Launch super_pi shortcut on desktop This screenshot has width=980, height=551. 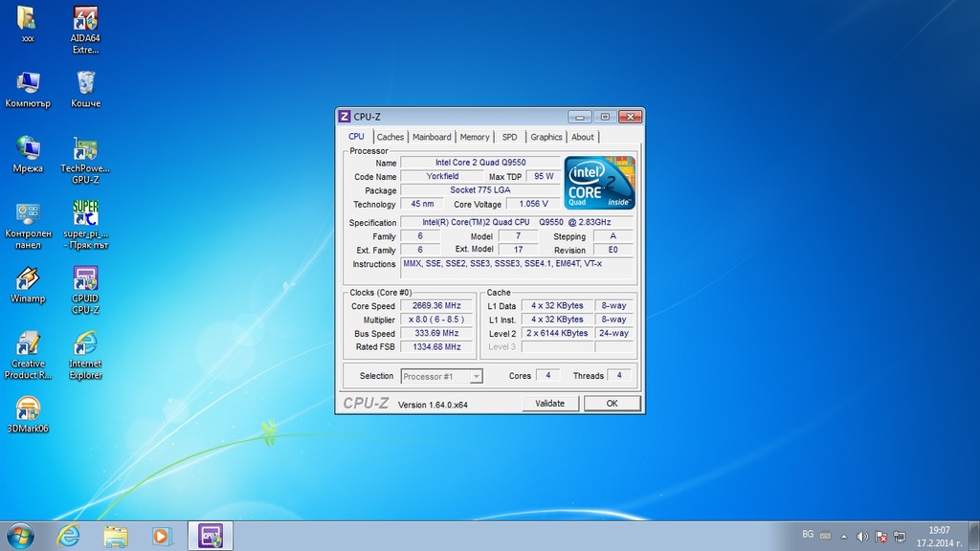(x=85, y=226)
